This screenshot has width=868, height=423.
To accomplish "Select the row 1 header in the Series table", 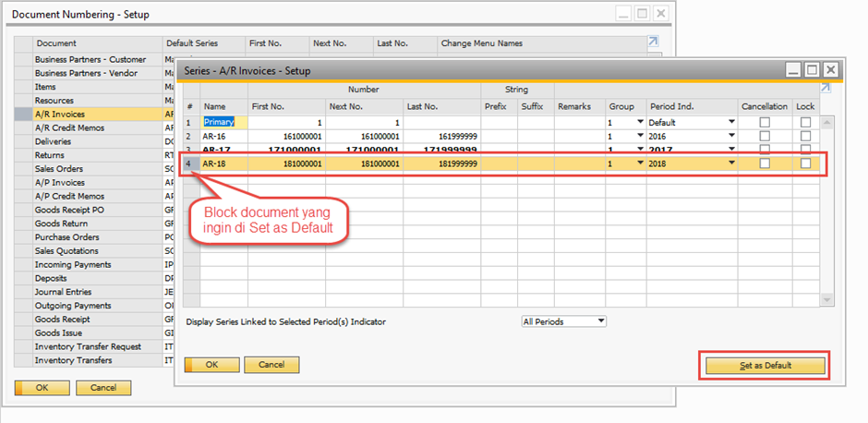I will click(x=191, y=122).
